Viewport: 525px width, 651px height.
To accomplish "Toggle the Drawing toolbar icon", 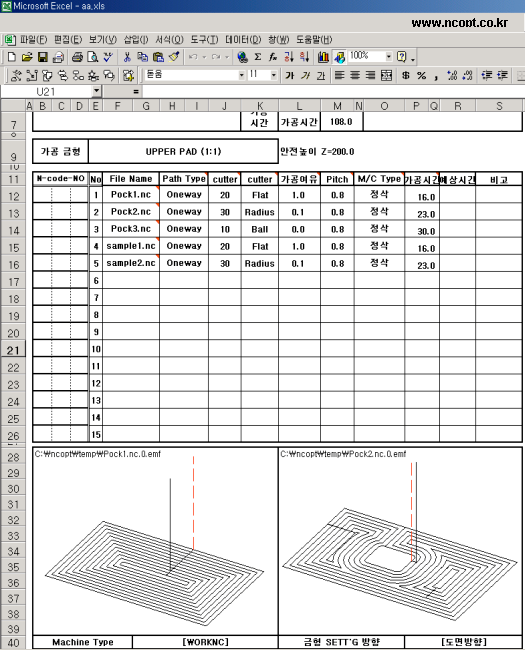I will pos(339,57).
